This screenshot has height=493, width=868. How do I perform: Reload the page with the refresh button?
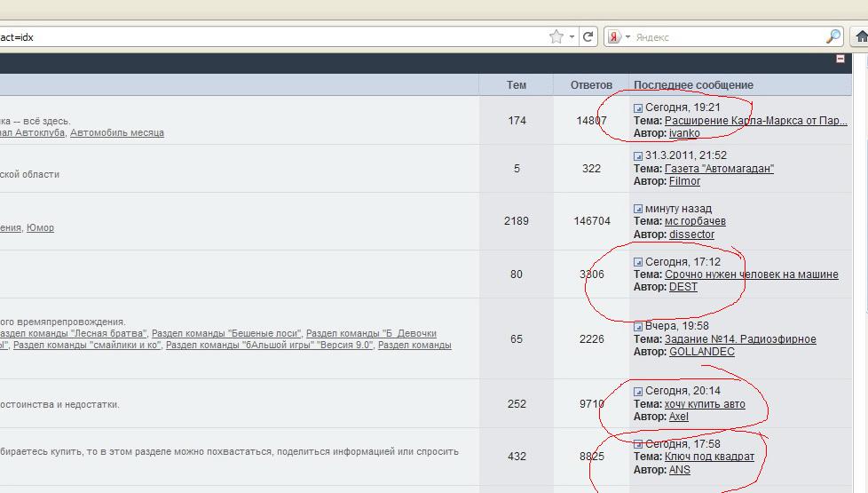point(589,36)
